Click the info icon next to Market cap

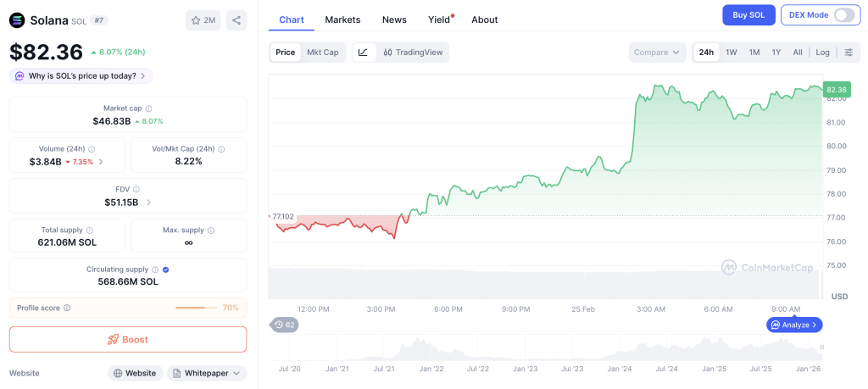[x=149, y=108]
